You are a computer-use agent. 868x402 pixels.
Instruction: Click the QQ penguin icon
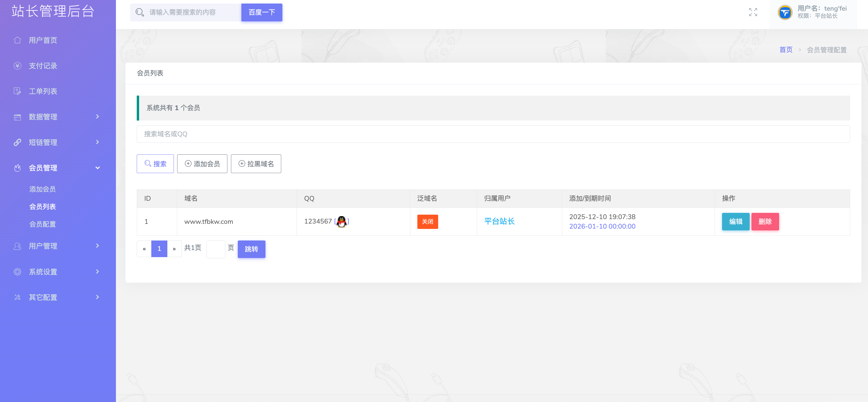point(341,221)
